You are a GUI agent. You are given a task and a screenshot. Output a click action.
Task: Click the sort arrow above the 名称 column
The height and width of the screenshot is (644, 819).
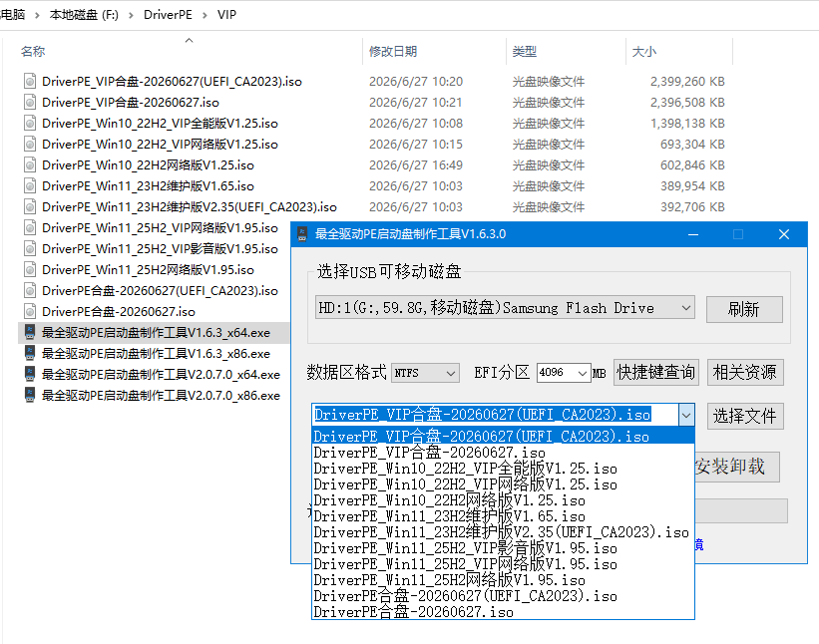click(x=190, y=40)
